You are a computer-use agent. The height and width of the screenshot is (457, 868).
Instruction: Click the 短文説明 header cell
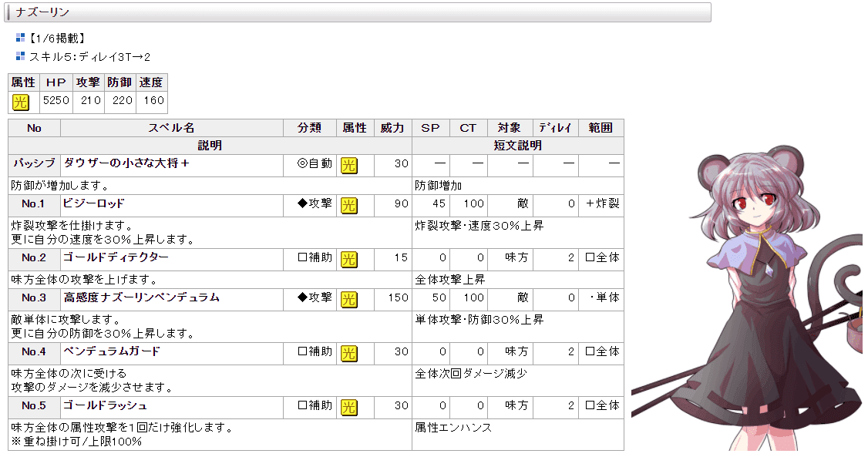tap(517, 146)
